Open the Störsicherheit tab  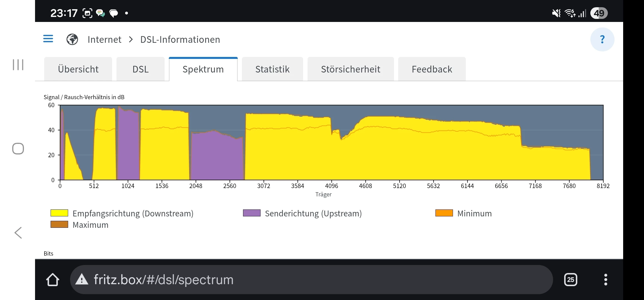point(350,69)
